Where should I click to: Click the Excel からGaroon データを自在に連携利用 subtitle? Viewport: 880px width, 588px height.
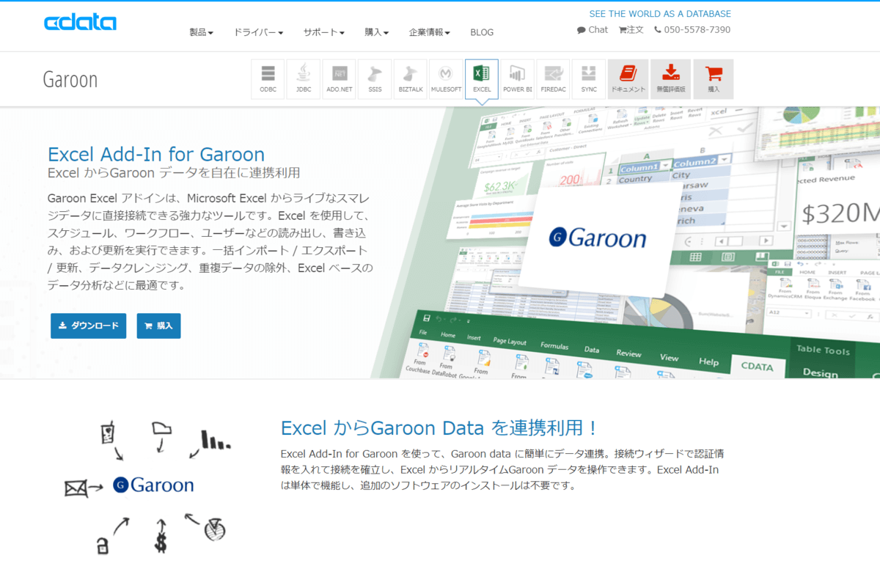click(174, 173)
